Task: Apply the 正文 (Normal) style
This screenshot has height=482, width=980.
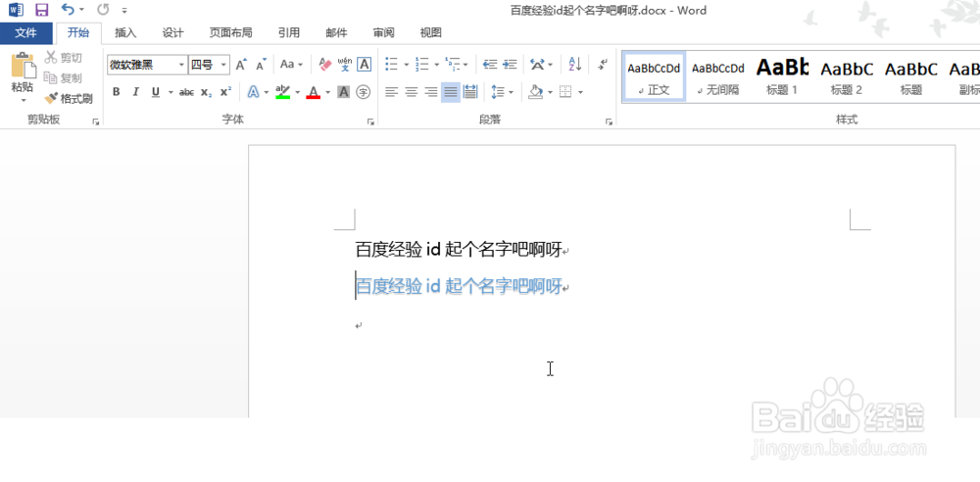Action: point(654,76)
